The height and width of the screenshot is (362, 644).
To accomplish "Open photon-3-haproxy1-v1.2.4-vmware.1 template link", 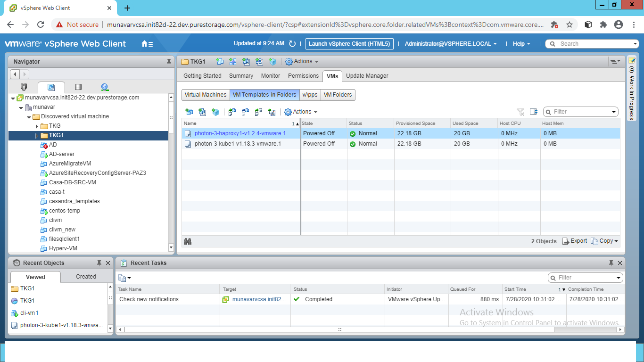I will pyautogui.click(x=240, y=133).
